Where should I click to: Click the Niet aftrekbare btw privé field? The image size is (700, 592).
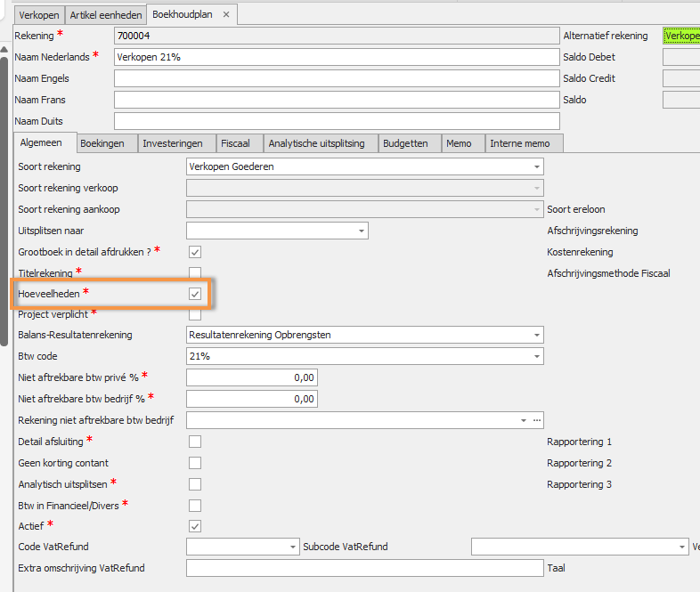click(x=251, y=377)
